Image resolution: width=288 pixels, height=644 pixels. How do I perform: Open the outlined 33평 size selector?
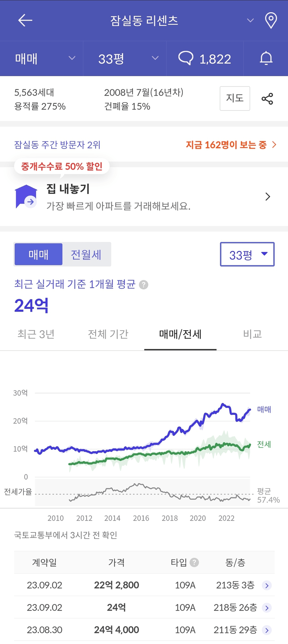click(x=247, y=255)
